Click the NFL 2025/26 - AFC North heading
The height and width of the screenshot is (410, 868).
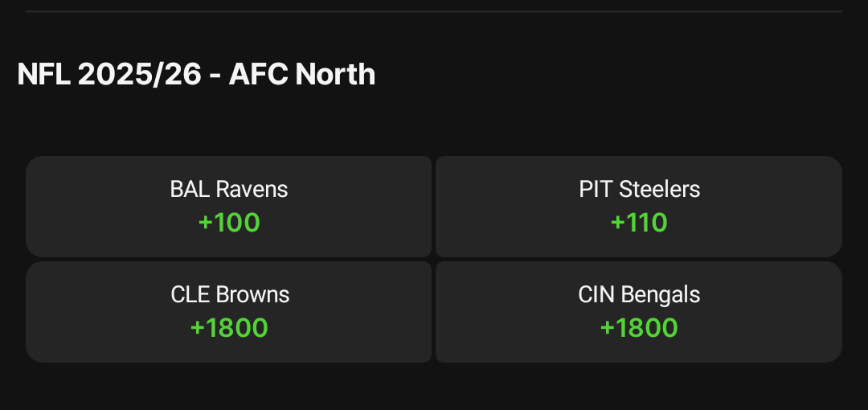click(196, 74)
